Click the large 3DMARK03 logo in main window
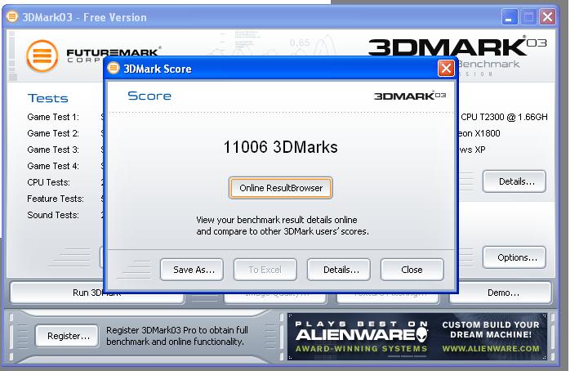The width and height of the screenshot is (588, 371). tap(457, 47)
